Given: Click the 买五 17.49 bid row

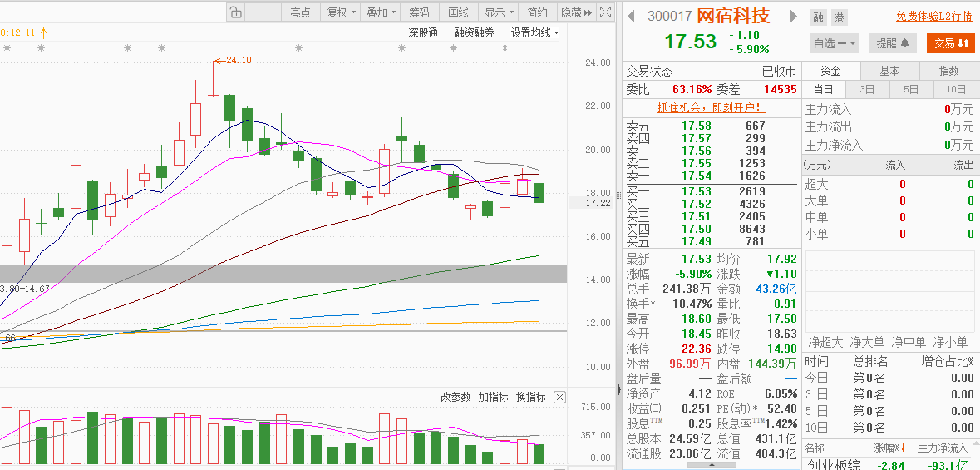Looking at the screenshot, I should coord(712,241).
